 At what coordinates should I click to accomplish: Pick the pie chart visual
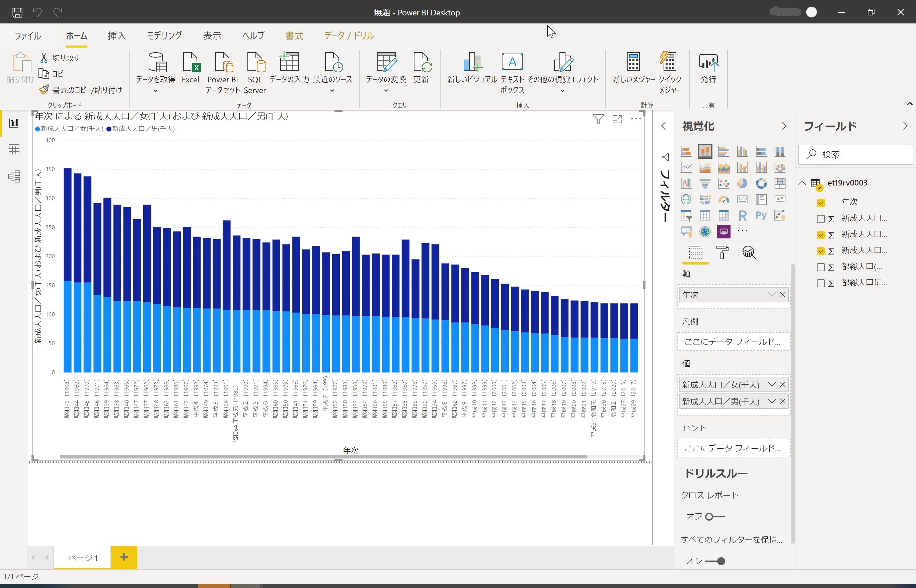click(742, 183)
